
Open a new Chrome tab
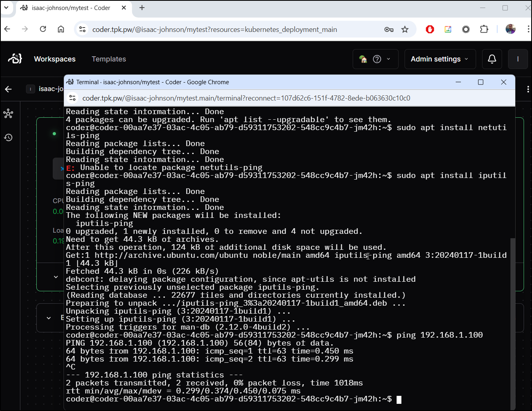coord(142,8)
